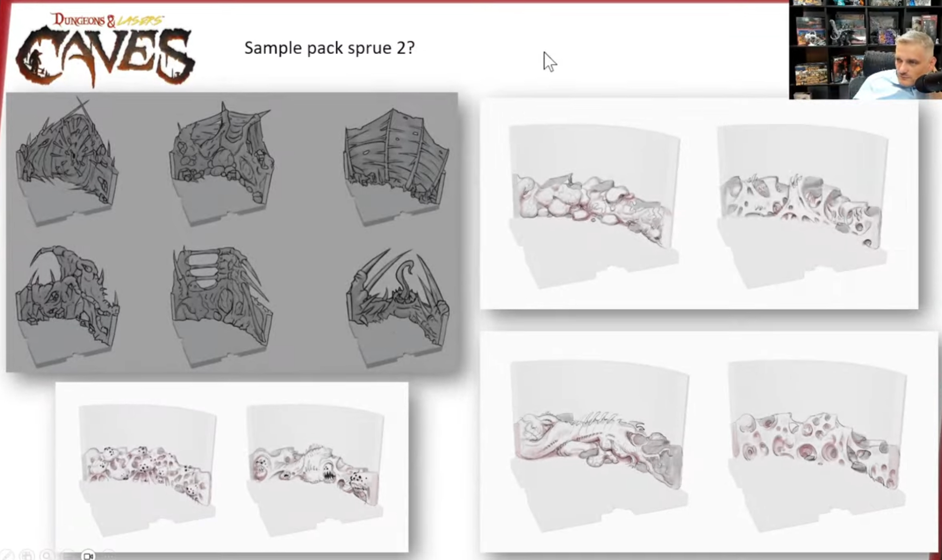The width and height of the screenshot is (942, 560).
Task: Click the camera icon in slideshow controls
Action: coord(88,556)
